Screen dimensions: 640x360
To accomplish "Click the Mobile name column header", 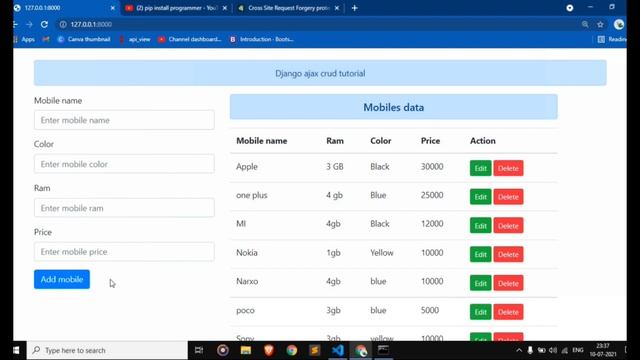I will [262, 141].
